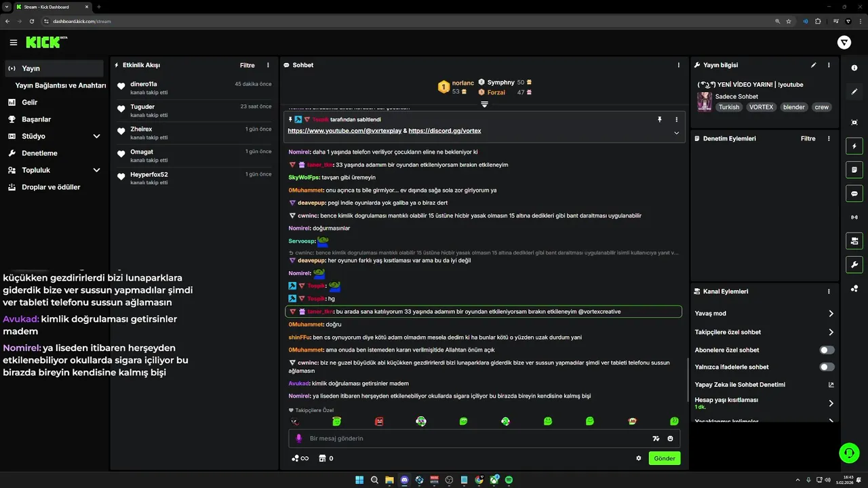Click dinero11a follow event
This screenshot has width=868, height=488.
tap(194, 88)
